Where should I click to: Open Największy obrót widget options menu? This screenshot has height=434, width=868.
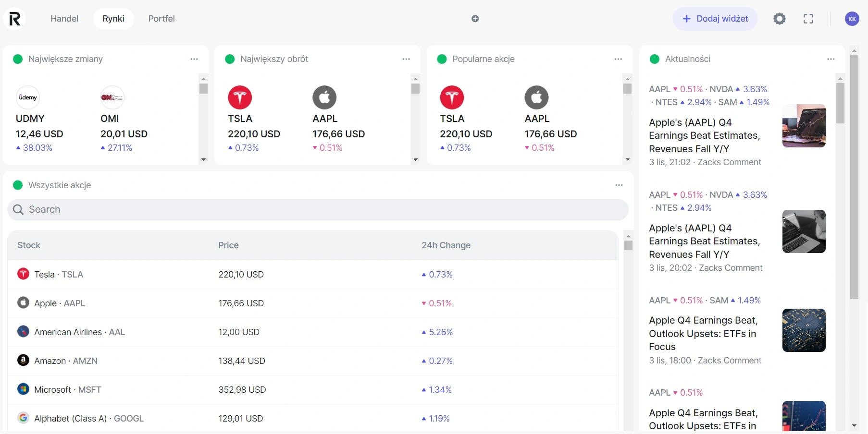406,59
